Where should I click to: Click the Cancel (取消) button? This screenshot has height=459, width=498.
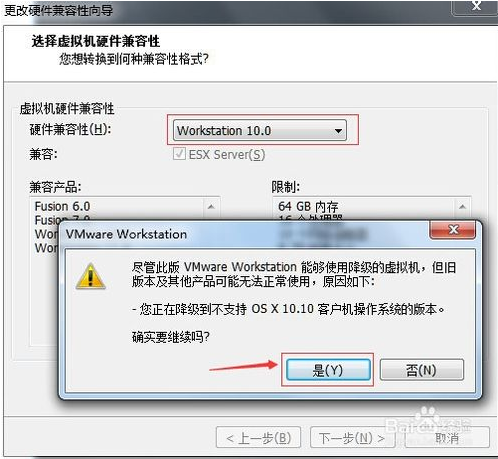(x=447, y=437)
